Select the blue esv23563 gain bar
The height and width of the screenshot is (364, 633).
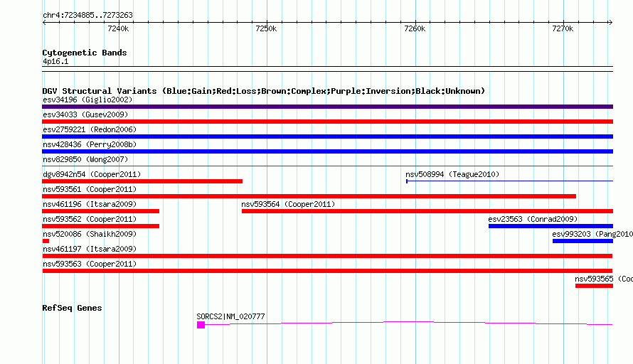[x=550, y=226]
